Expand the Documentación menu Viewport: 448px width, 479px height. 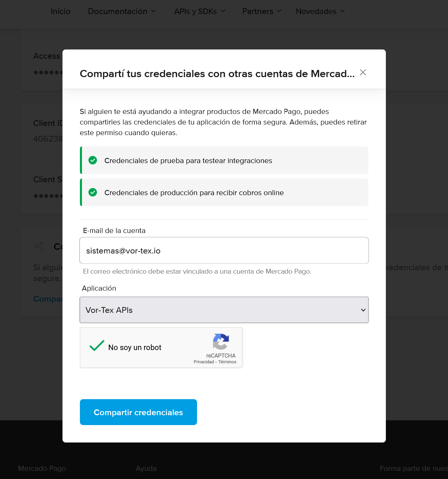tap(122, 11)
